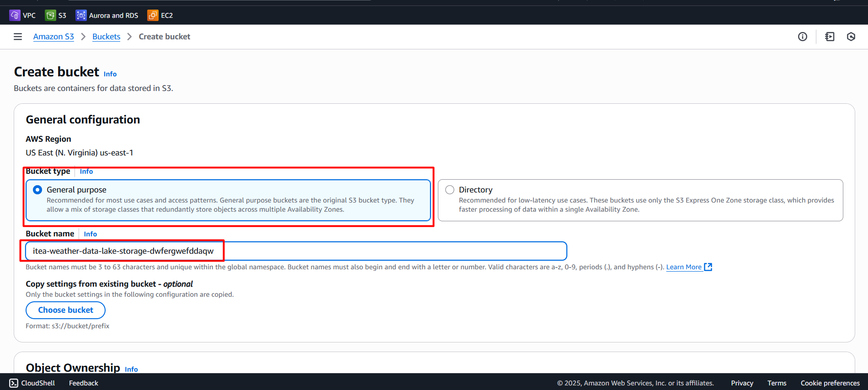Open the tutorials panel icon in header
868x390 pixels.
click(x=829, y=37)
